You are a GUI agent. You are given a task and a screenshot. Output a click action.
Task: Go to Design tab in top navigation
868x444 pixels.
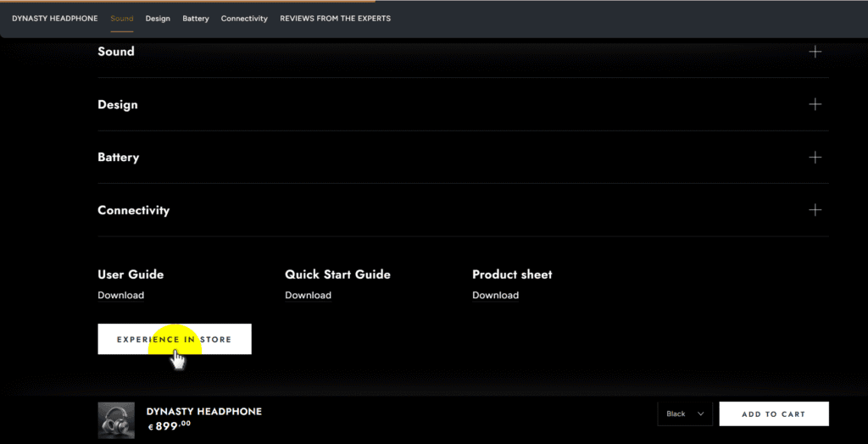158,19
